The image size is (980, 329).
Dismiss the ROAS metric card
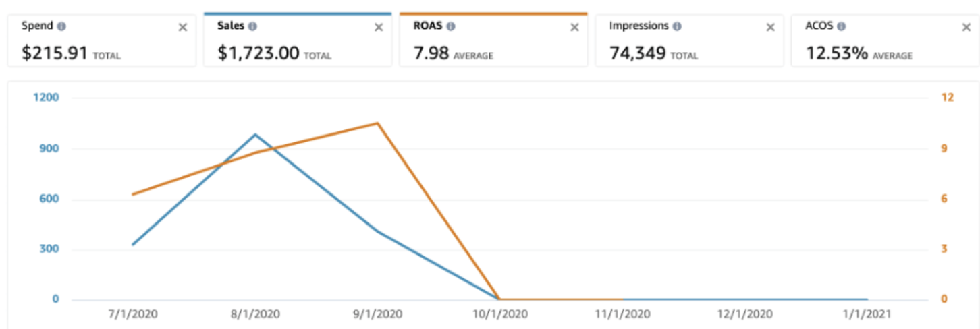[x=574, y=28]
